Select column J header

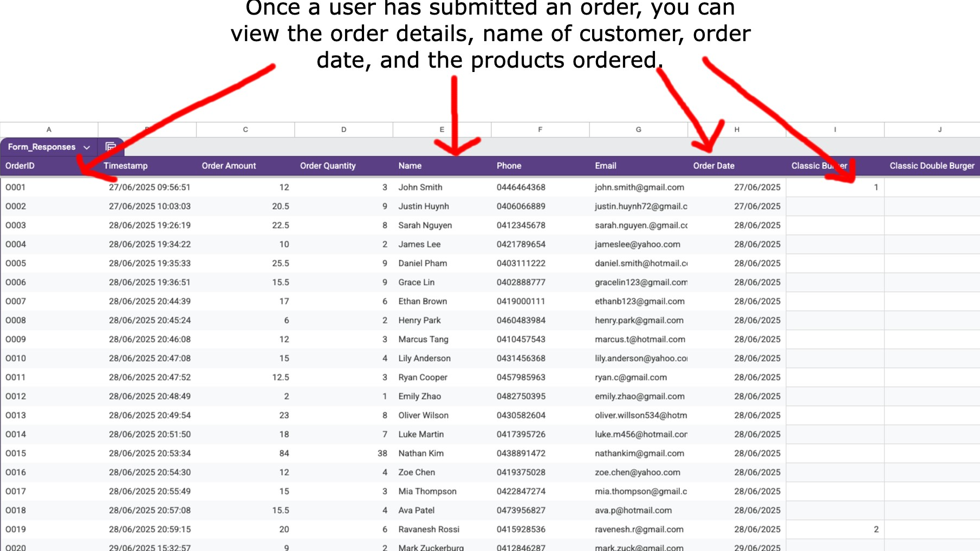pyautogui.click(x=939, y=129)
